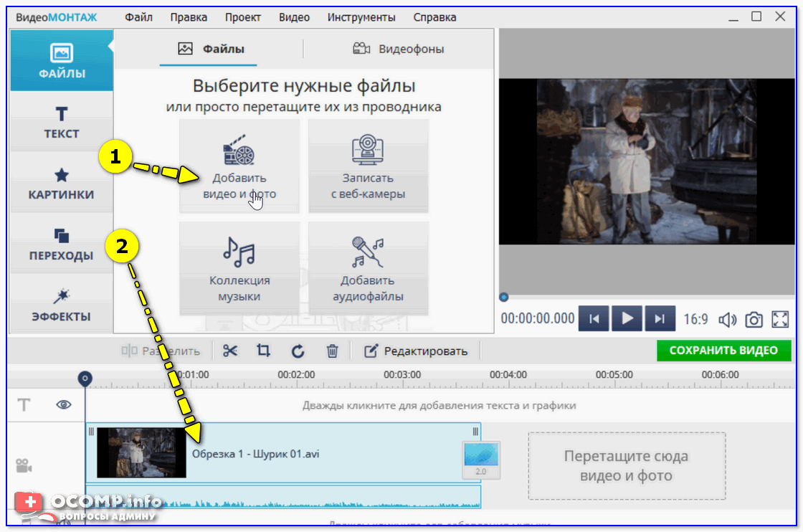Open the Инструменты menu
The height and width of the screenshot is (532, 803).
coord(361,17)
